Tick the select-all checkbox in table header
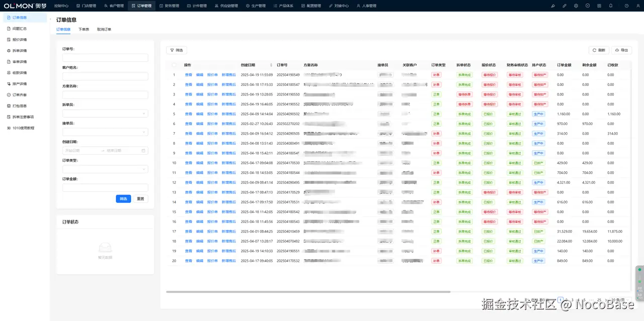The image size is (644, 321). (174, 65)
